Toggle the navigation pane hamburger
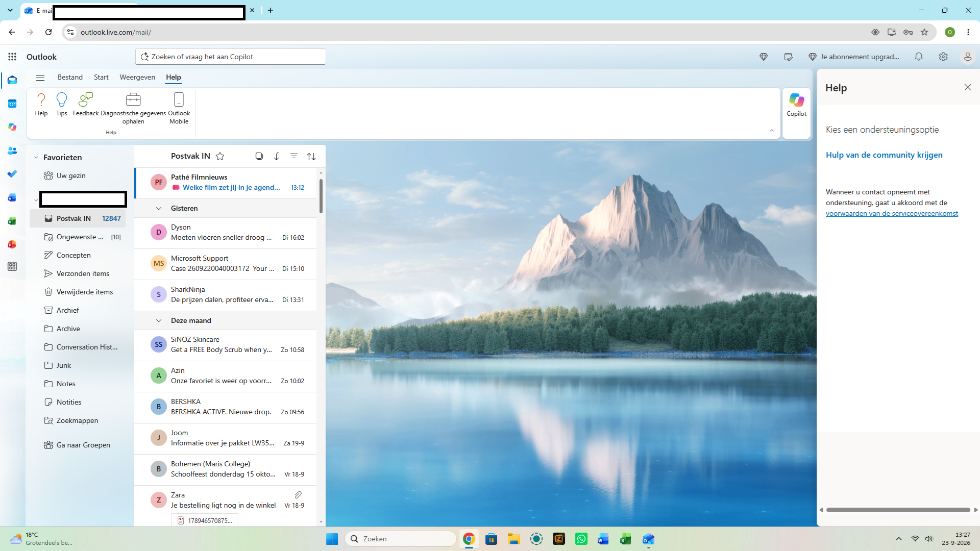This screenshot has width=980, height=551. [x=40, y=78]
